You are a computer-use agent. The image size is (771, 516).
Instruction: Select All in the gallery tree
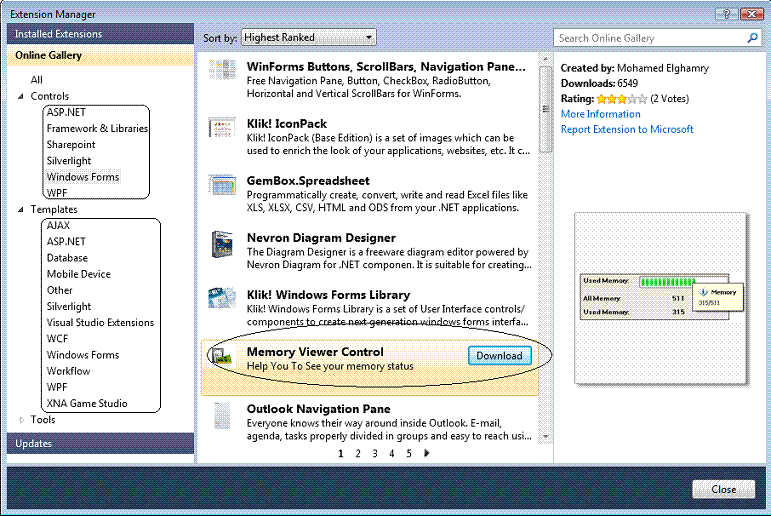36,80
